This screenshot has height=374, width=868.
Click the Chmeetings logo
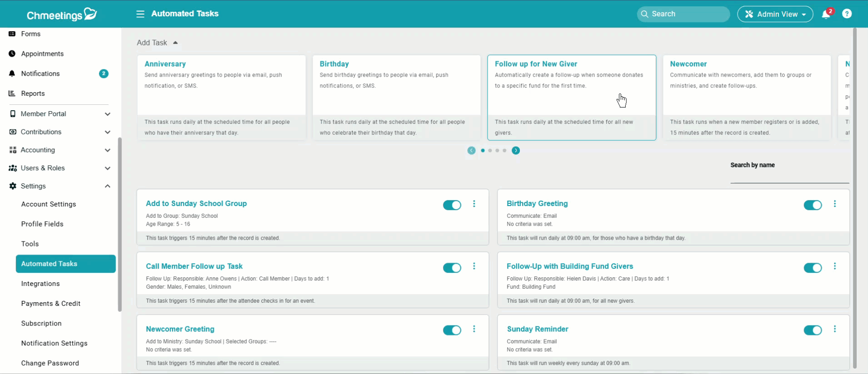62,15
